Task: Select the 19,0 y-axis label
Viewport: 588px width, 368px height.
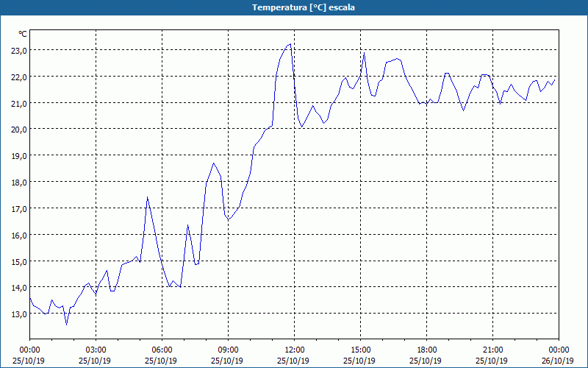Action: coord(18,155)
